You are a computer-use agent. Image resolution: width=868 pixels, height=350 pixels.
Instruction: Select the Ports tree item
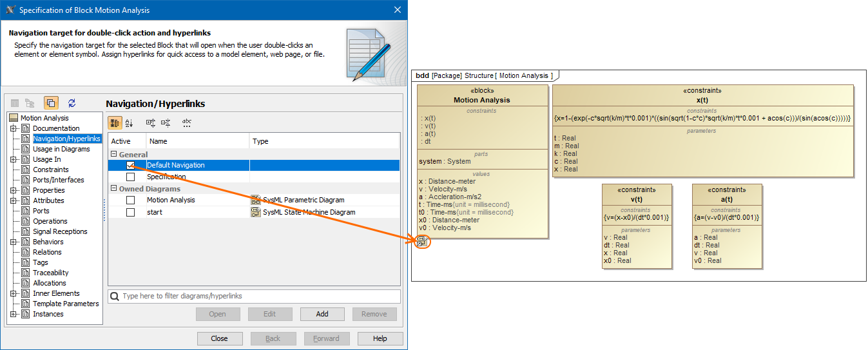coord(41,211)
